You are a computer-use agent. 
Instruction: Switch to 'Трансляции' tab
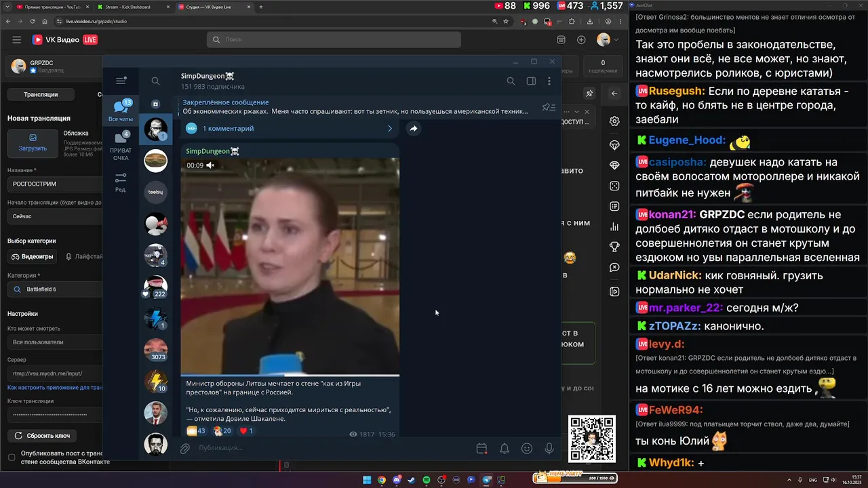click(41, 94)
